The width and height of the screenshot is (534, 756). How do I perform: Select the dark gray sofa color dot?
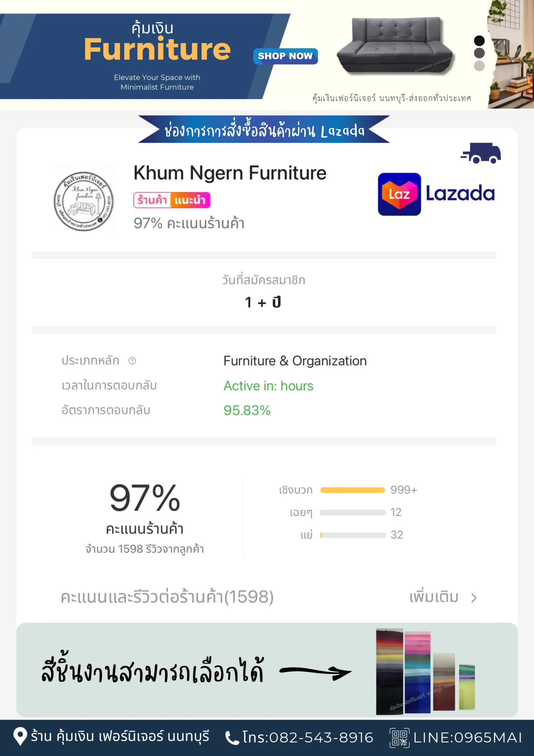click(x=479, y=53)
